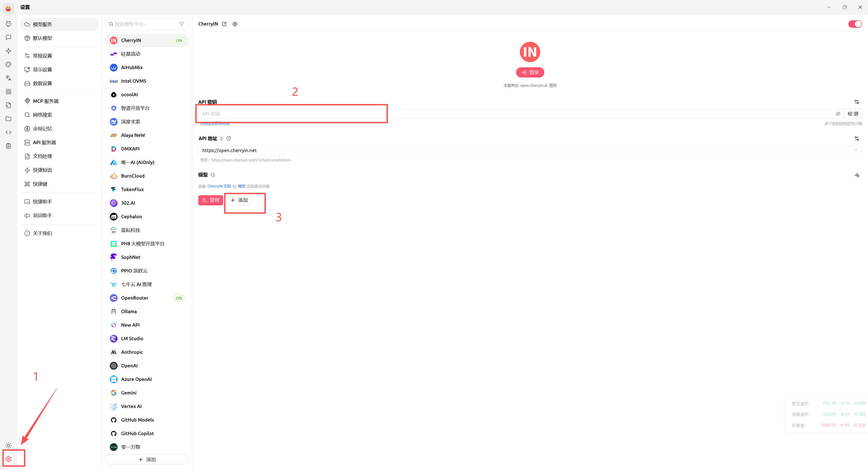Open the translate icon in left sidebar

[x=8, y=78]
